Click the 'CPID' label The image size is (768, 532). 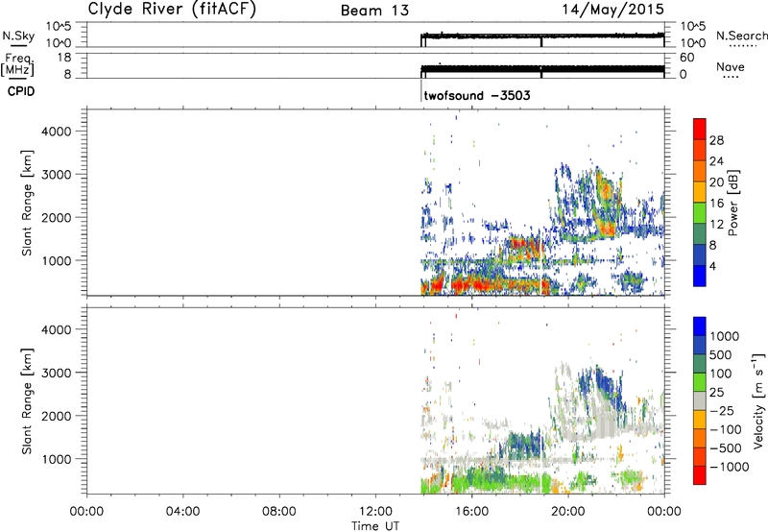point(21,91)
